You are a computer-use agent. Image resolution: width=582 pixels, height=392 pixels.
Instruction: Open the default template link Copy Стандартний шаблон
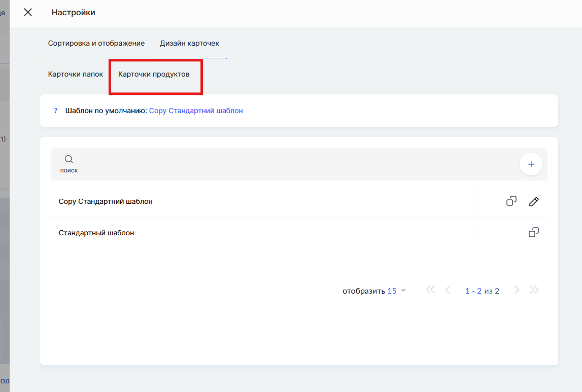tap(196, 111)
